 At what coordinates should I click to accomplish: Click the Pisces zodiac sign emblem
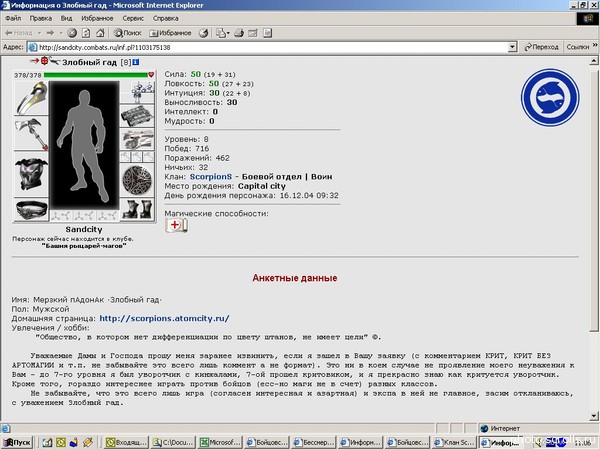click(550, 98)
